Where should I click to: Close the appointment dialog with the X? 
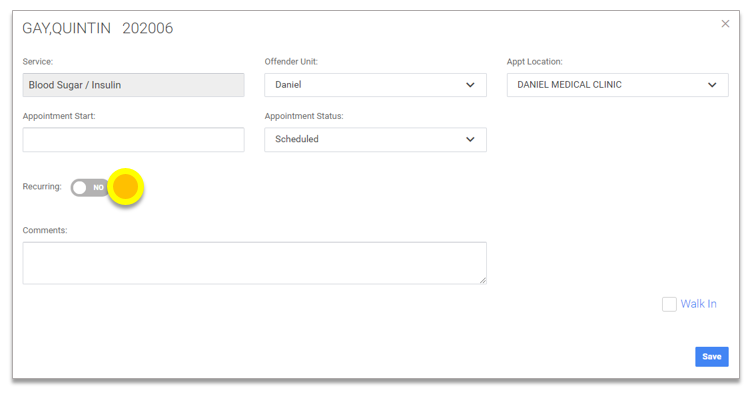click(725, 24)
